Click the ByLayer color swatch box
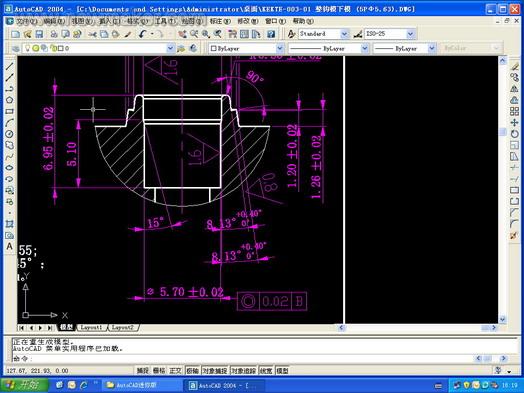524x393 pixels. (213, 48)
